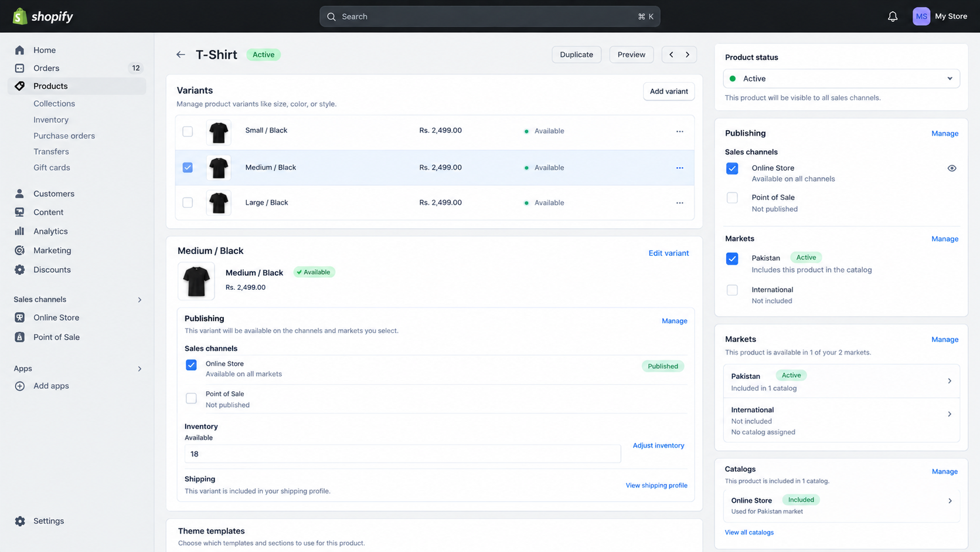Open more actions for Large / Black
The width and height of the screenshot is (980, 552).
tap(679, 203)
